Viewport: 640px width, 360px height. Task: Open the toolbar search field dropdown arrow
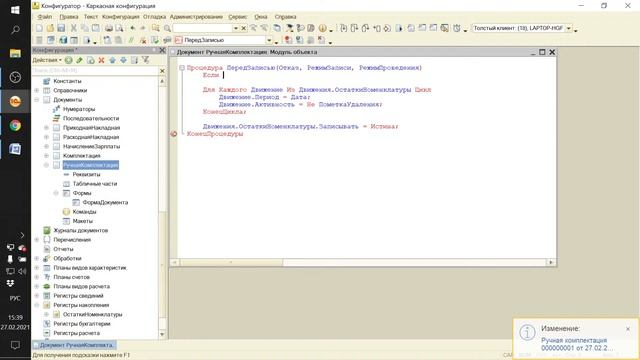coord(236,28)
